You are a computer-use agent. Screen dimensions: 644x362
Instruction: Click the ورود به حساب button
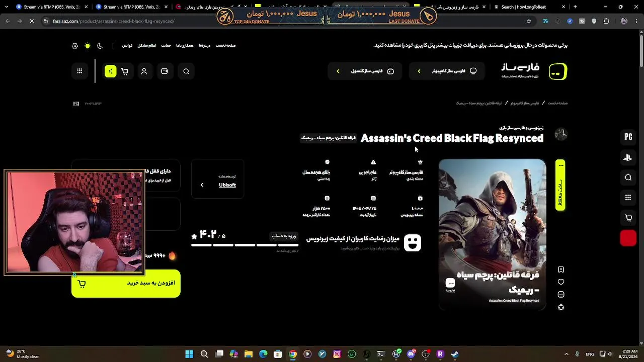(284, 236)
